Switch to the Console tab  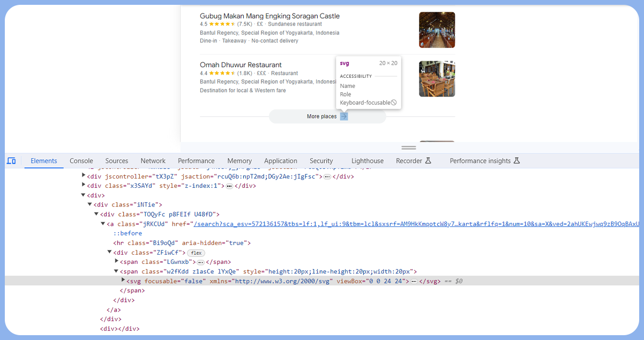click(81, 160)
